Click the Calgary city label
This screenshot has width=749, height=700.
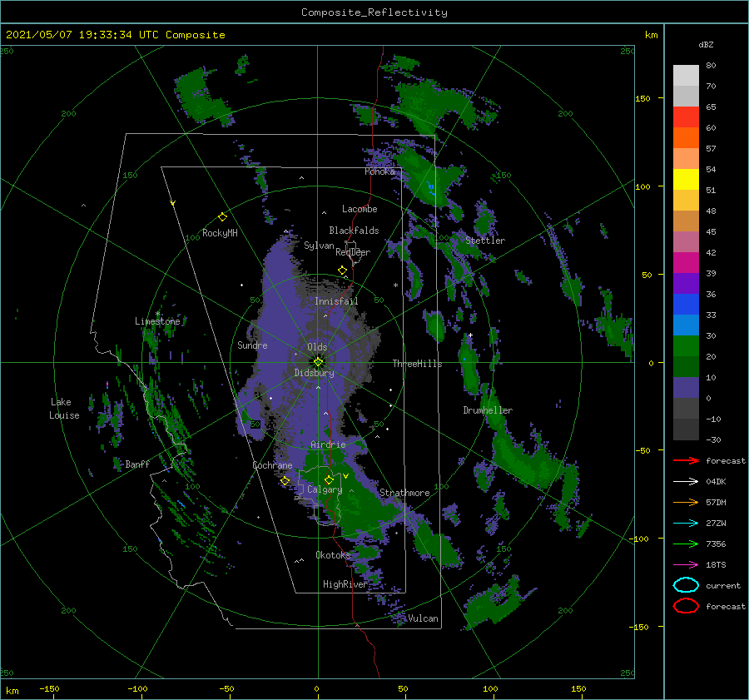coord(325,489)
